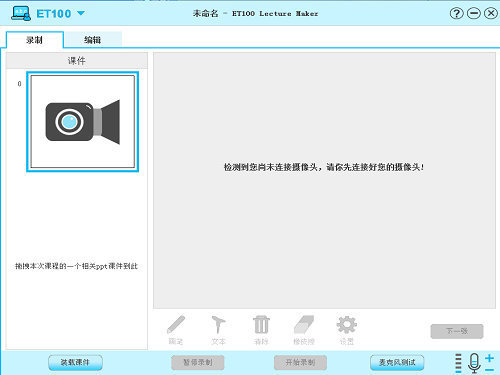This screenshot has width=500, height=375.
Task: Select the camera slide thumbnail numbered 0
Action: pyautogui.click(x=82, y=122)
